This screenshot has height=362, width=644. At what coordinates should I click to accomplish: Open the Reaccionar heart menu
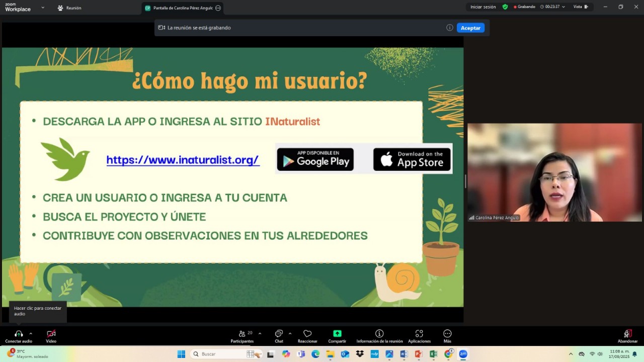tap(307, 336)
